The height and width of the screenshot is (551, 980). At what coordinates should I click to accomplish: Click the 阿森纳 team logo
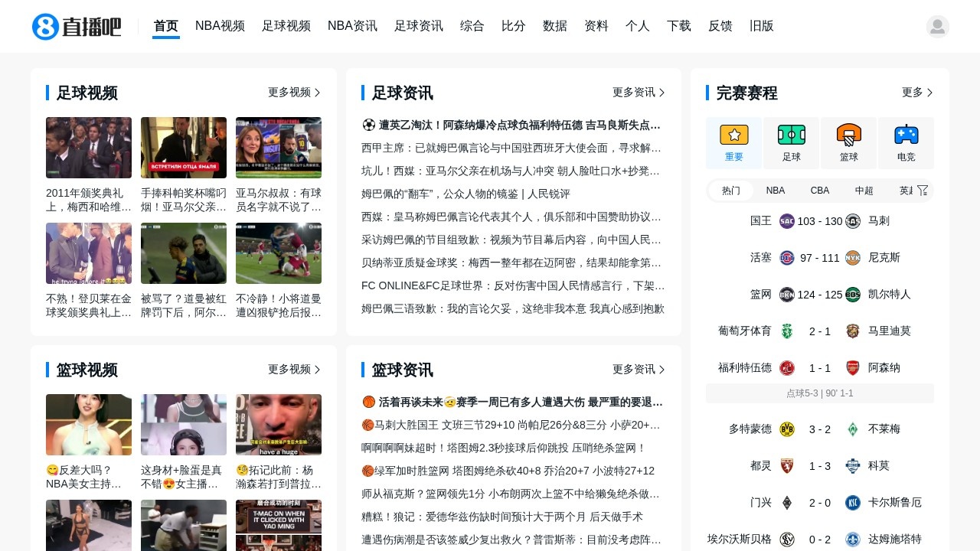[853, 368]
